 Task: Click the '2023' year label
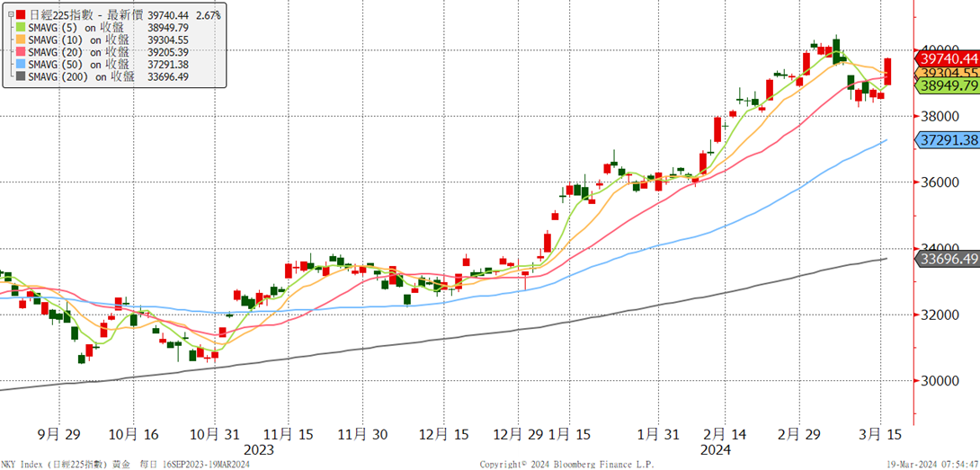pos(258,450)
